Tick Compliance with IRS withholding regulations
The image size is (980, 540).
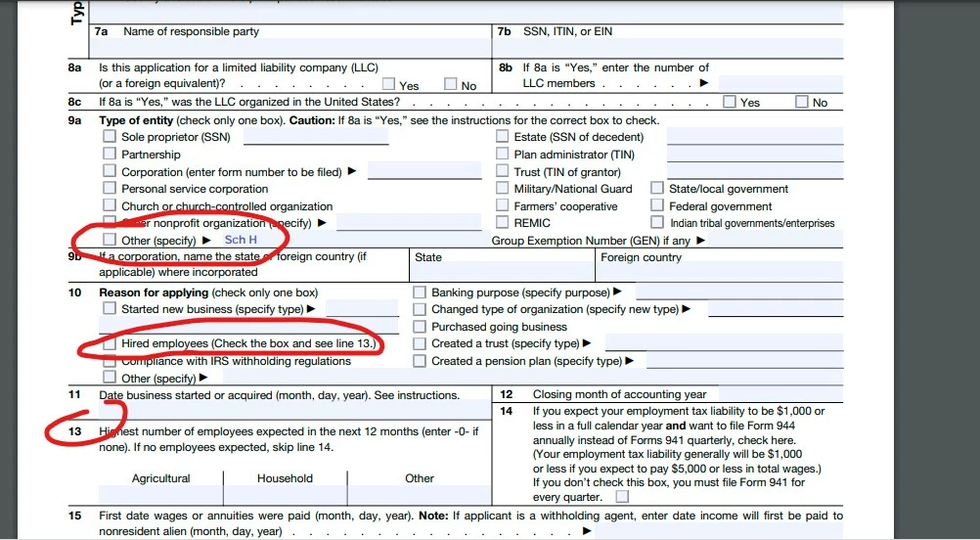tap(110, 361)
